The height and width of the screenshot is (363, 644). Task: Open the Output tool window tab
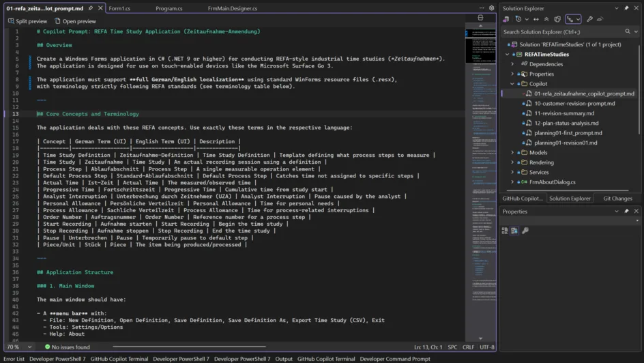[x=284, y=359]
